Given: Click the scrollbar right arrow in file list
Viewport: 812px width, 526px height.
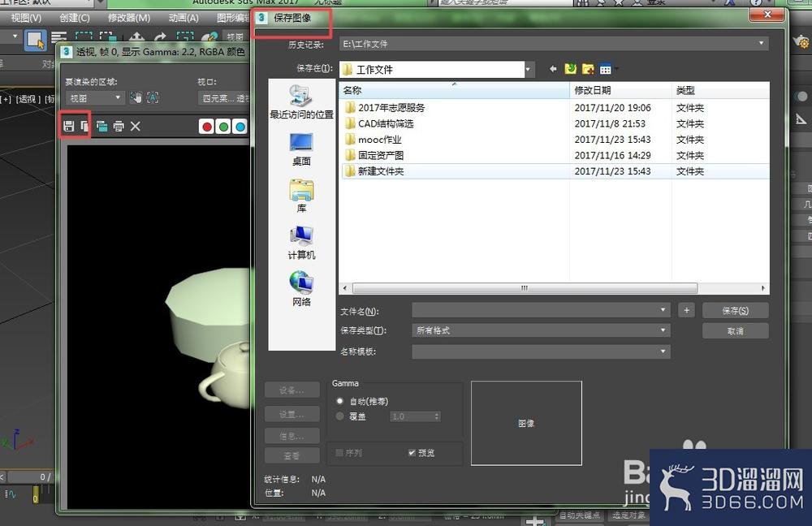Looking at the screenshot, I should 762,288.
